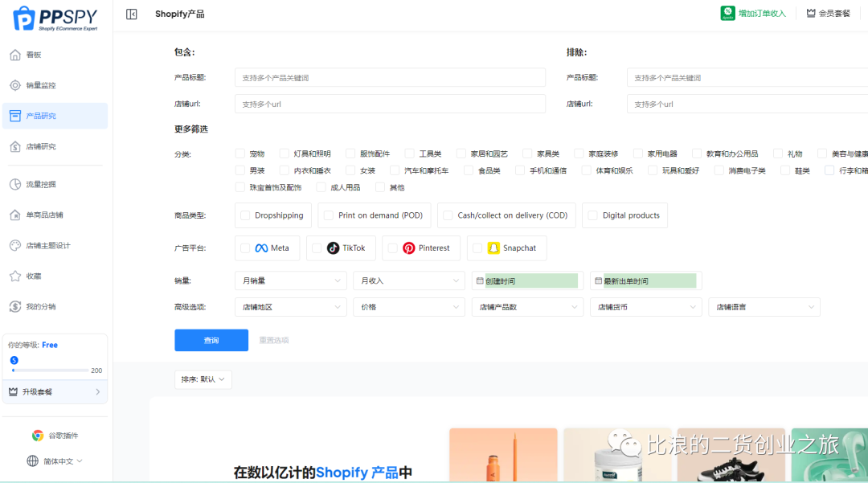
Task: Click the Snapchat ghost icon
Action: point(493,248)
